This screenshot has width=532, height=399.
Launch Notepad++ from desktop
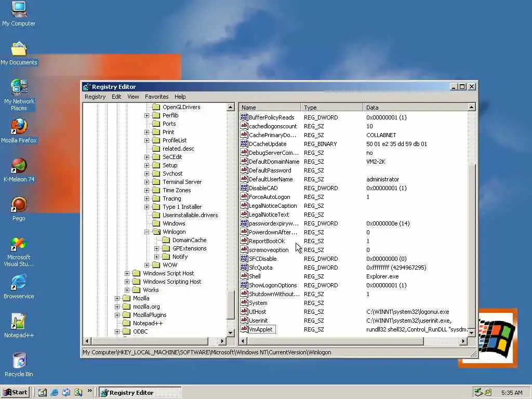click(19, 321)
